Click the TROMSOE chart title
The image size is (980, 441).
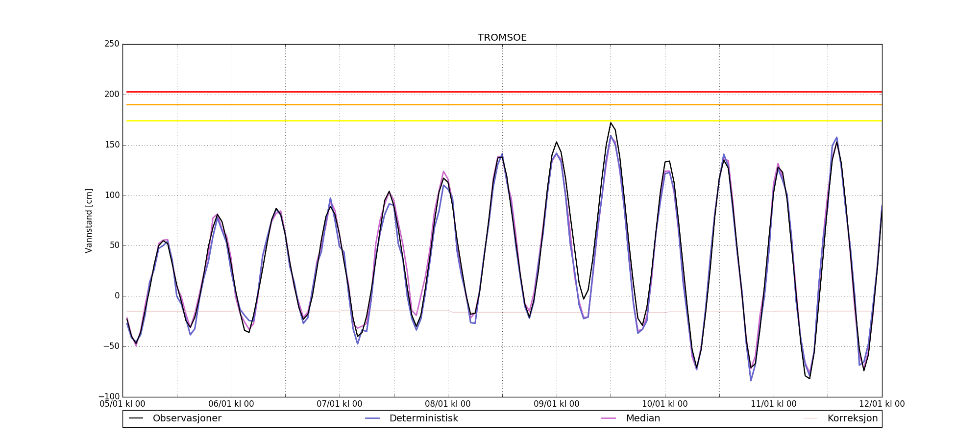pos(502,38)
